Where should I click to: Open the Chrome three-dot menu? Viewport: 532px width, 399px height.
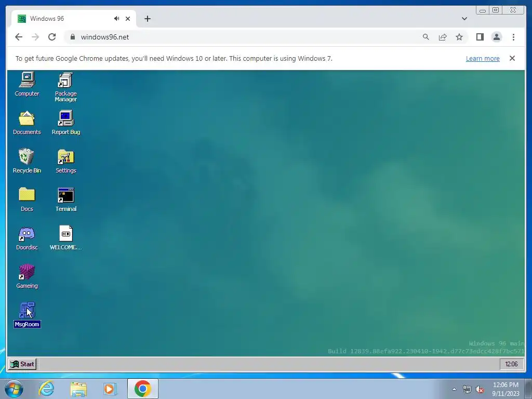click(513, 37)
